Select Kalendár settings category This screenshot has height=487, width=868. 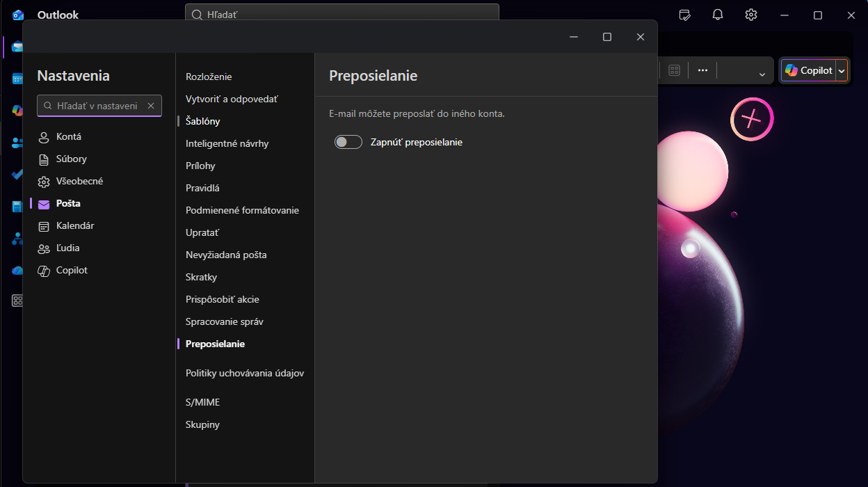point(74,225)
